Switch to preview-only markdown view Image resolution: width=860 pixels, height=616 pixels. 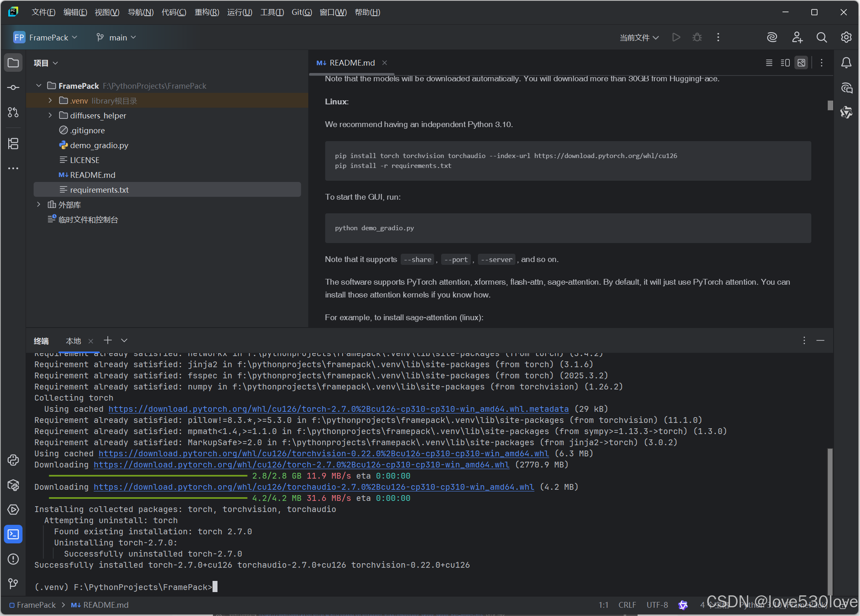pyautogui.click(x=801, y=63)
